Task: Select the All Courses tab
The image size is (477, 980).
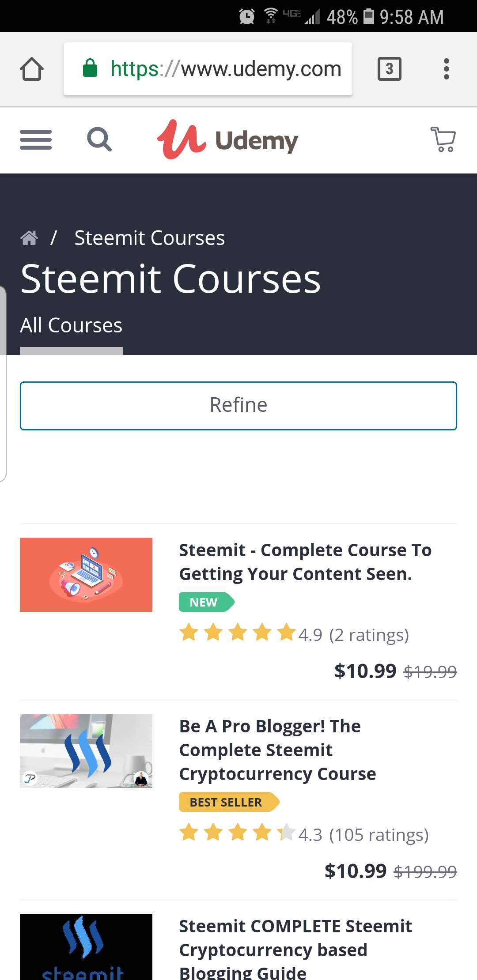Action: click(x=71, y=326)
